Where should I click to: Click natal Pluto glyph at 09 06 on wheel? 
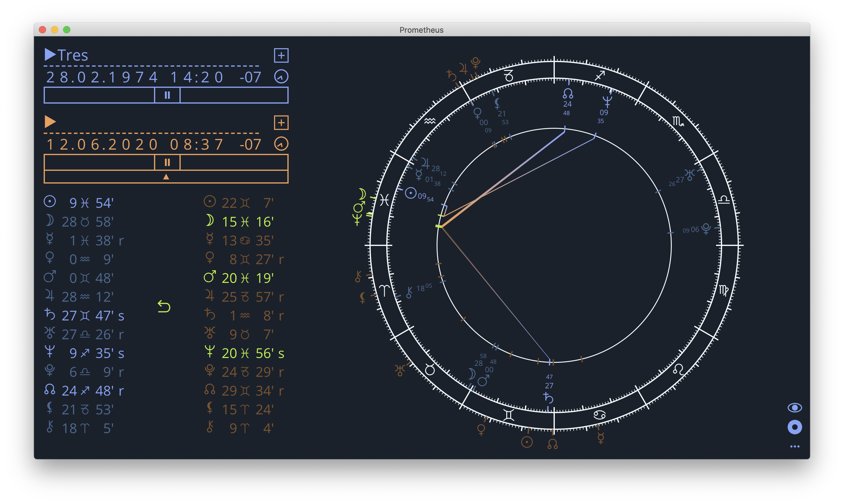point(706,229)
